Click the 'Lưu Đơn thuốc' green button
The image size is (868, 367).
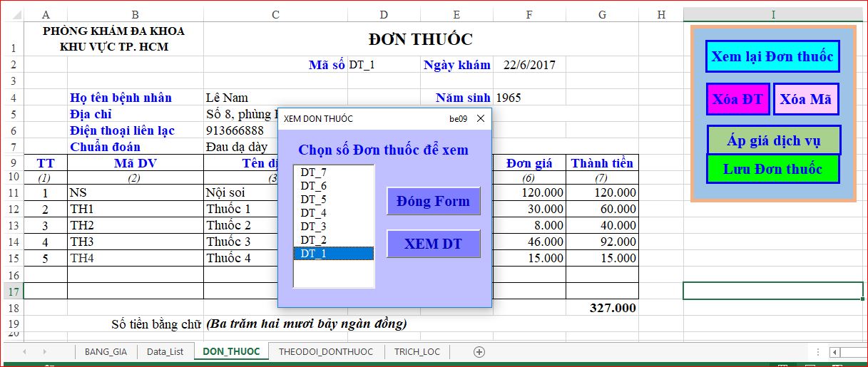pyautogui.click(x=772, y=169)
